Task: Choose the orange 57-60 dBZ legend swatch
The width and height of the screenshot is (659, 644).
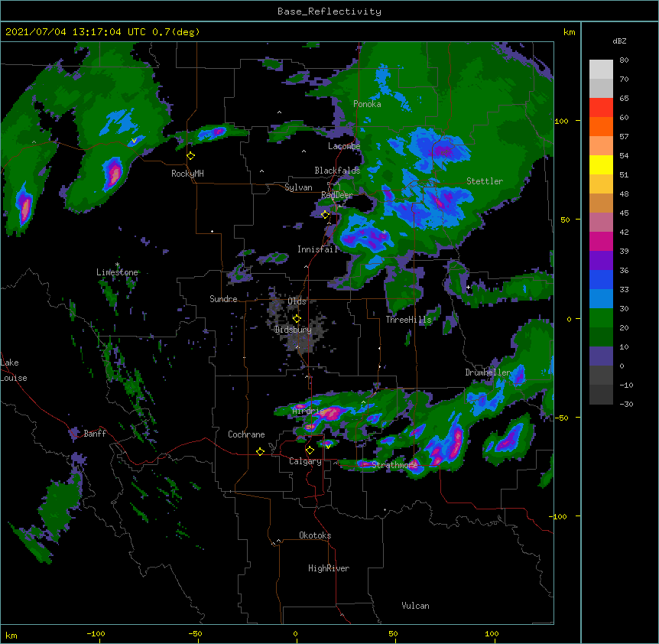Action: pyautogui.click(x=601, y=126)
